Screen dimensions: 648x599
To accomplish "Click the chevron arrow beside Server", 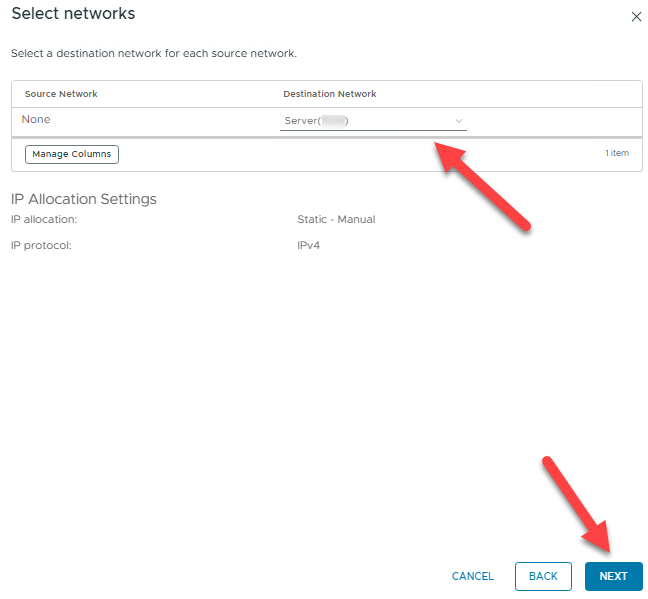I will [459, 121].
